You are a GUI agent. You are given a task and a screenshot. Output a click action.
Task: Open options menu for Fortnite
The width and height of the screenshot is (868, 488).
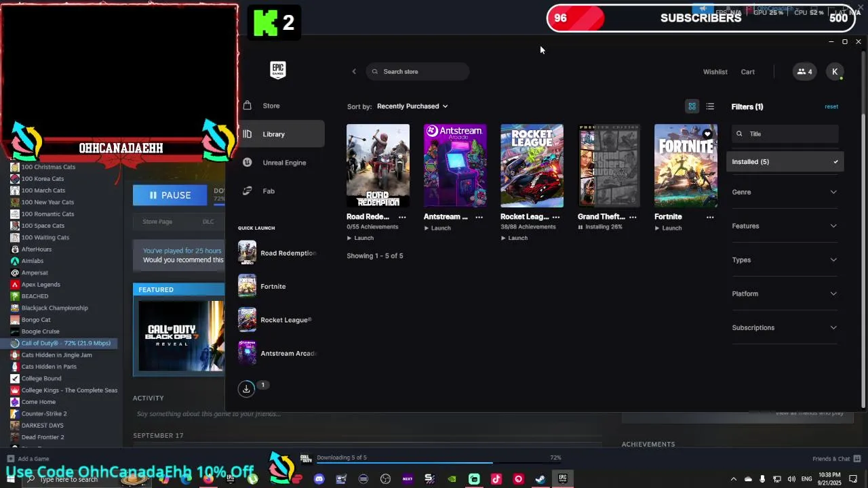click(x=710, y=217)
